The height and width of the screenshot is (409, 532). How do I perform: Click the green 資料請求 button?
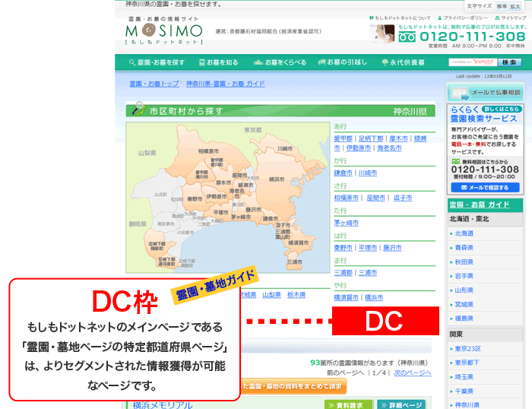348,404
